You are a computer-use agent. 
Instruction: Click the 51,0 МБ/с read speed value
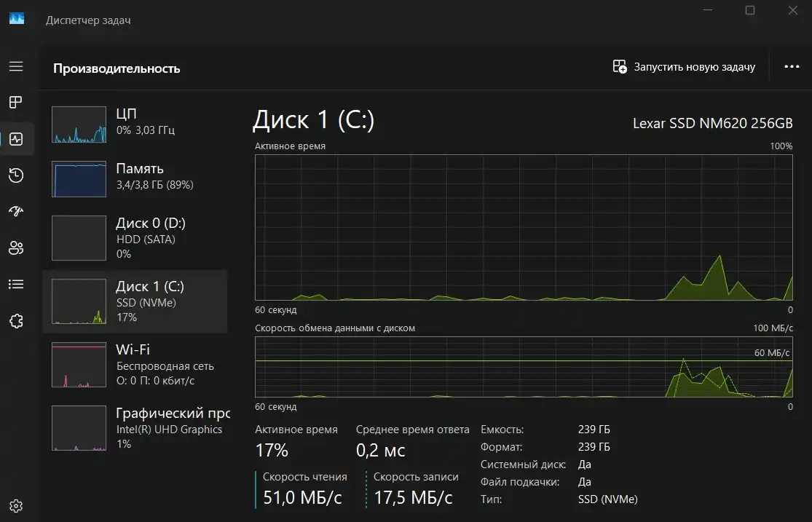302,498
